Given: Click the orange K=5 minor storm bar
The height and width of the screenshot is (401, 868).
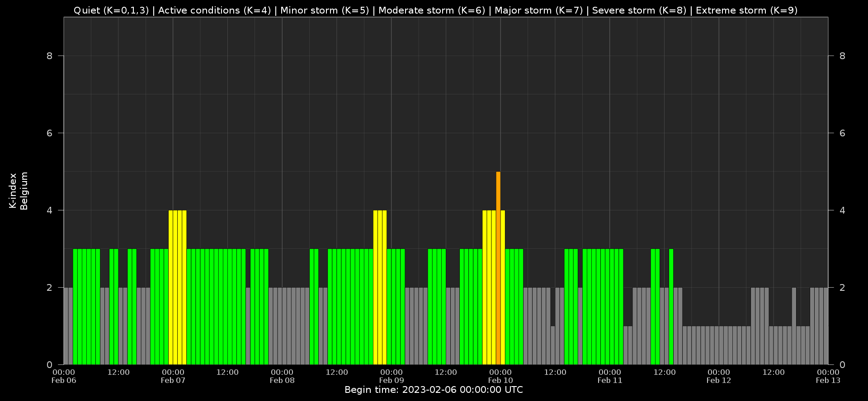Looking at the screenshot, I should 498,268.
